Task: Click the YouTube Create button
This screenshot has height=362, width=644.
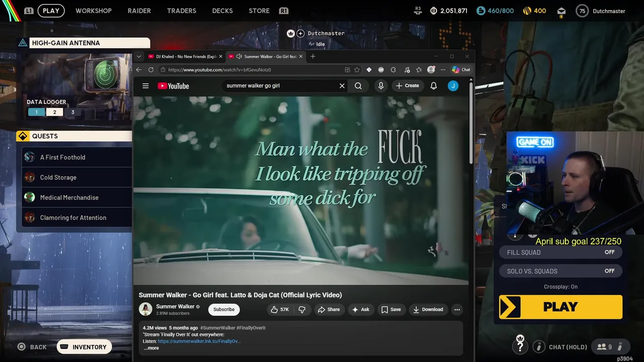Action: click(408, 86)
